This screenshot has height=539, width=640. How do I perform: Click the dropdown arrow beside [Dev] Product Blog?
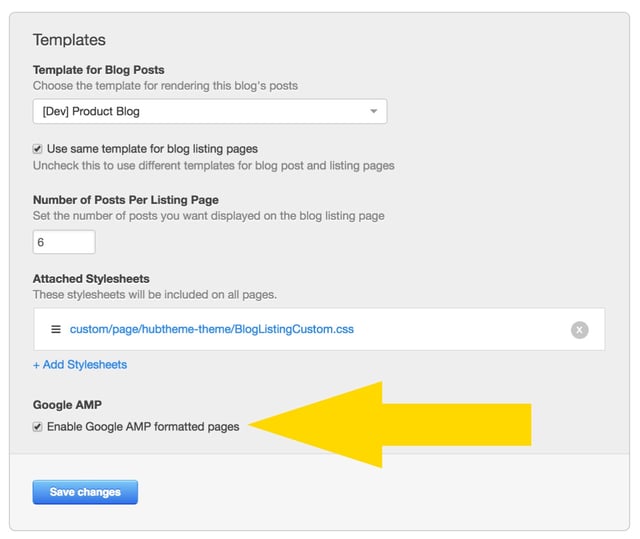(x=373, y=111)
